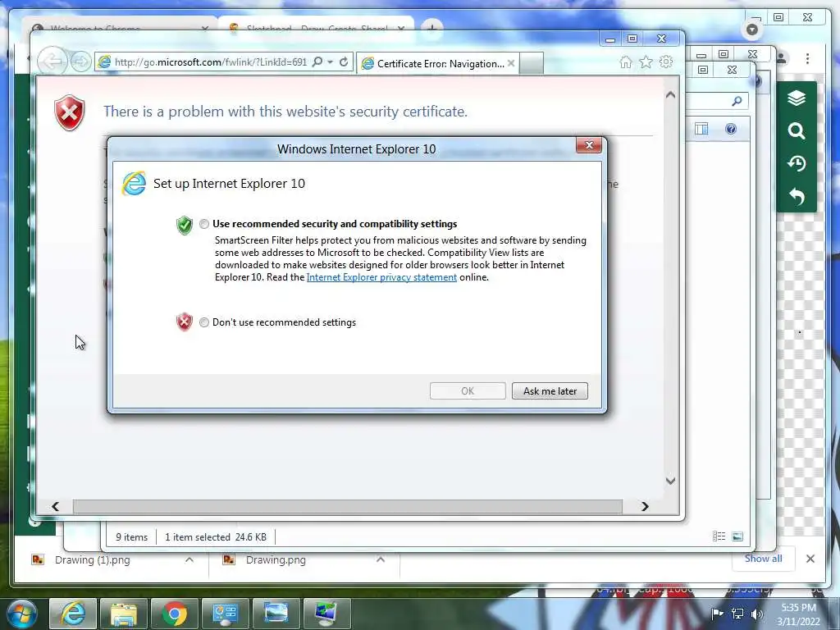Open IE Favorites star icon

tap(646, 62)
